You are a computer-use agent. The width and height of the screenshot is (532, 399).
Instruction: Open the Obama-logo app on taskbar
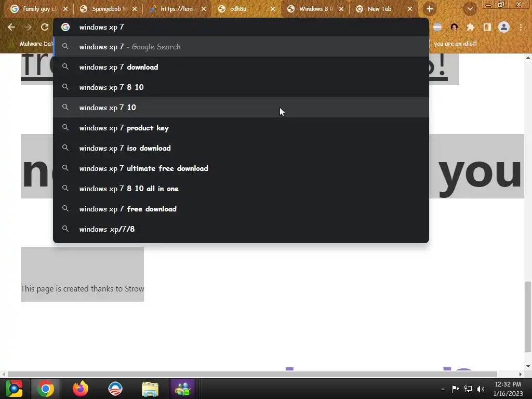coord(115,389)
